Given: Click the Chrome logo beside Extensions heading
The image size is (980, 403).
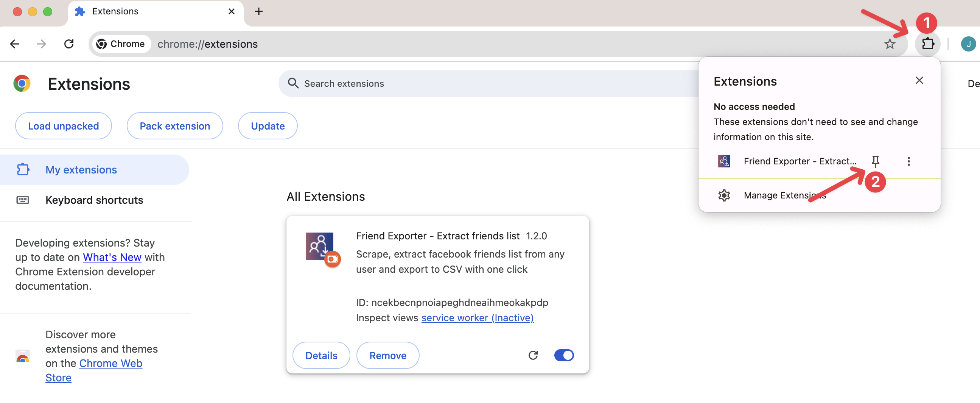Looking at the screenshot, I should pyautogui.click(x=22, y=83).
